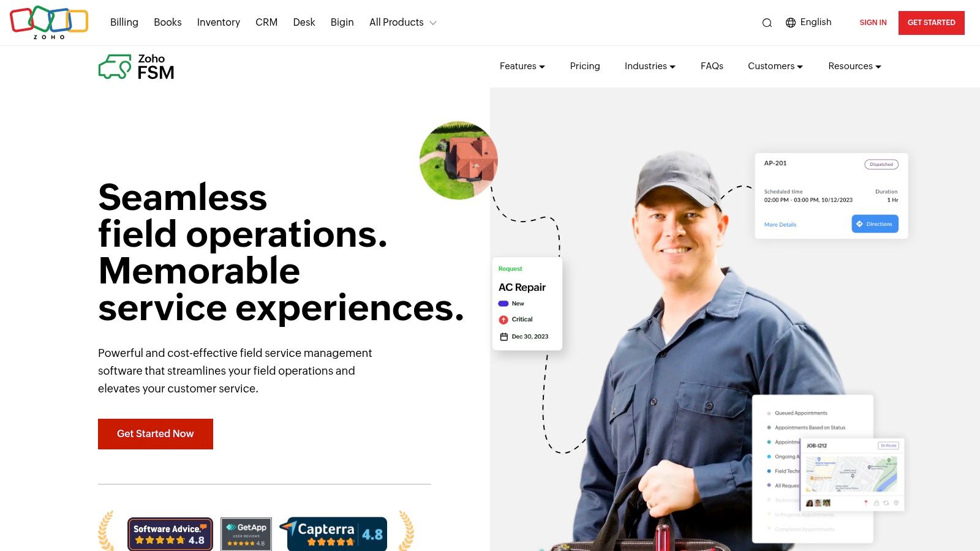
Task: Expand the Features menu
Action: [x=522, y=66]
